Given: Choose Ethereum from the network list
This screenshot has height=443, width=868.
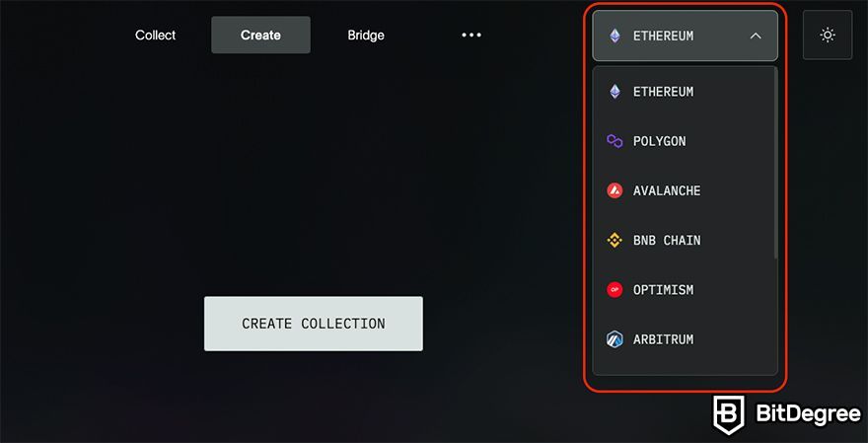Looking at the screenshot, I should coord(684,92).
